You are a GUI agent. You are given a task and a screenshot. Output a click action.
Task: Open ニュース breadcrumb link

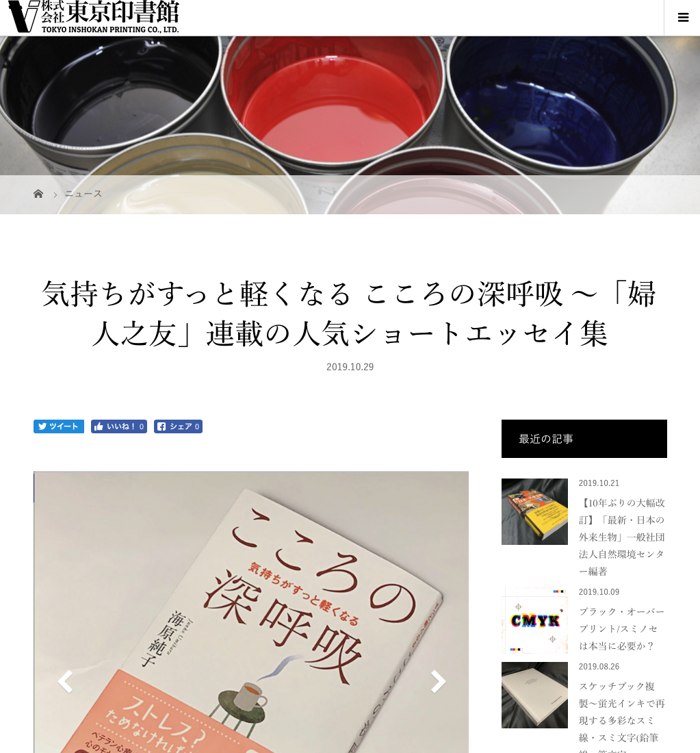(x=83, y=194)
